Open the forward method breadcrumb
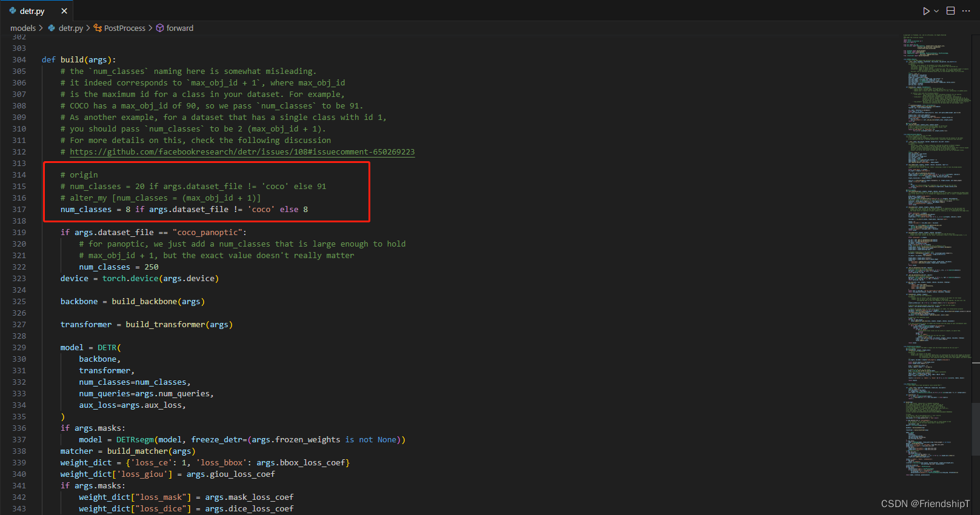Image resolution: width=980 pixels, height=515 pixels. tap(180, 28)
